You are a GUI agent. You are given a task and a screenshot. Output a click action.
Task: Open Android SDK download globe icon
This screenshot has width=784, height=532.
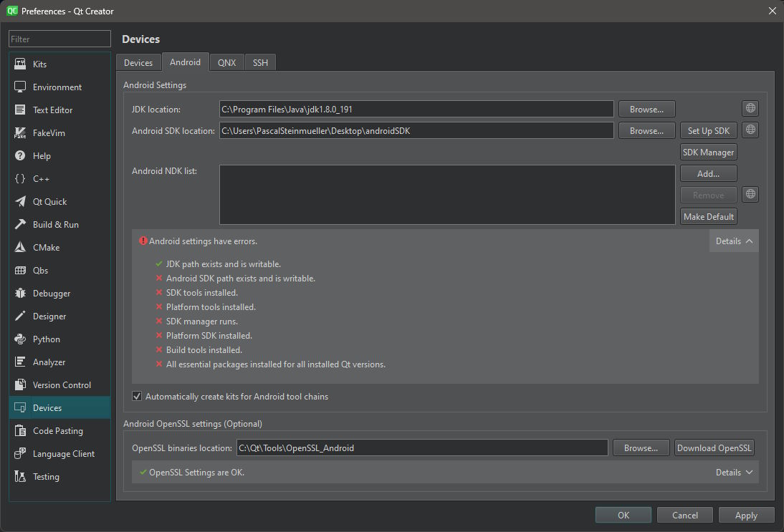[750, 130]
